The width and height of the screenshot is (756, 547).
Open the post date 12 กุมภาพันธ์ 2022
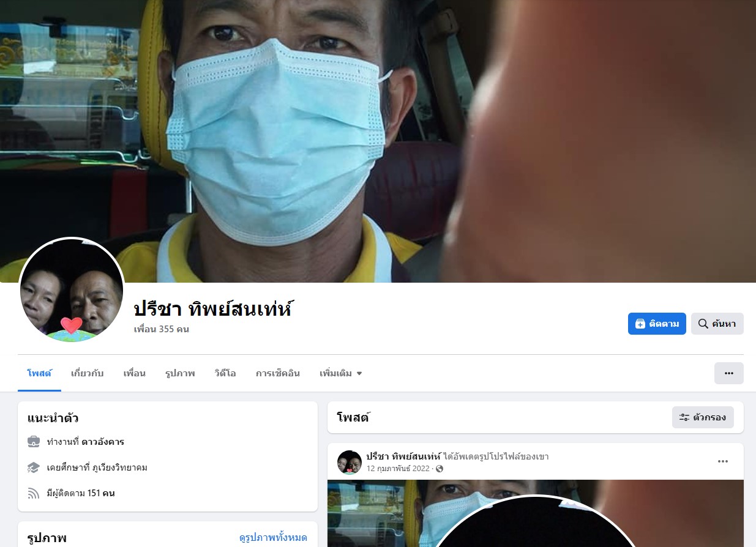(398, 469)
